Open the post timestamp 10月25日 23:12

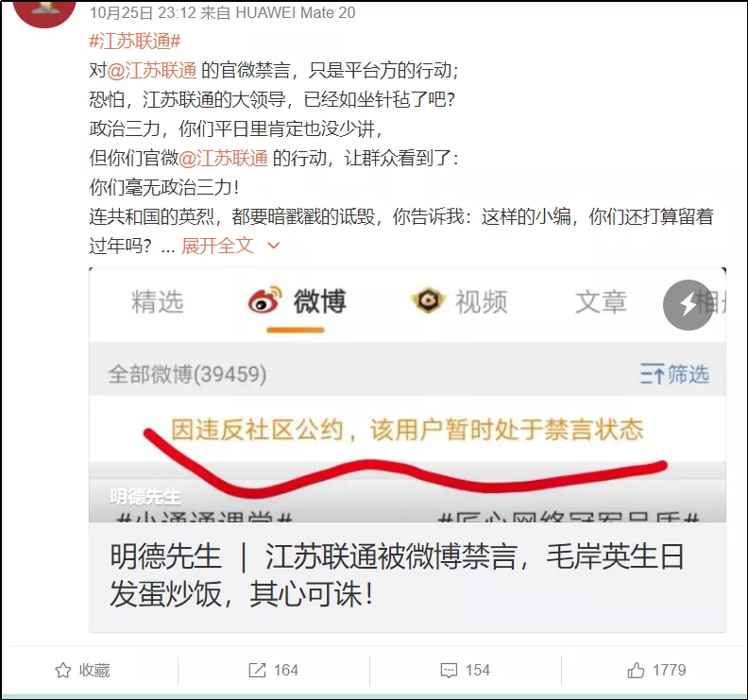[x=143, y=13]
